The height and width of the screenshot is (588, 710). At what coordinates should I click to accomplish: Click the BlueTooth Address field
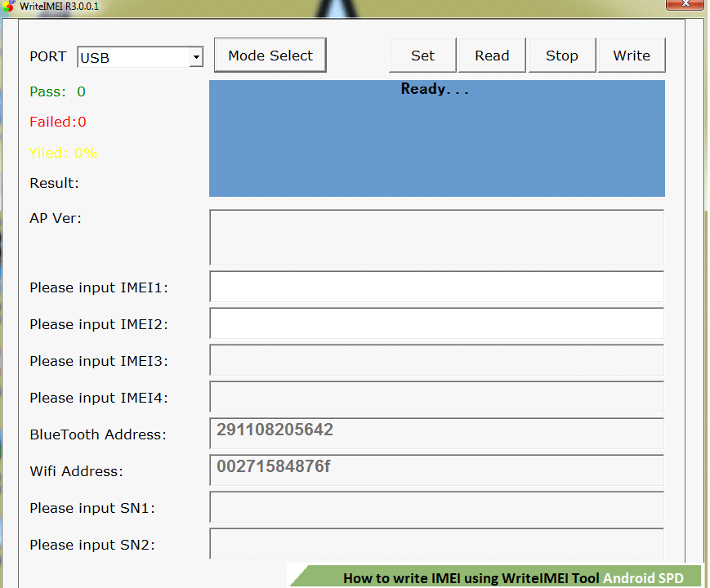tap(437, 433)
